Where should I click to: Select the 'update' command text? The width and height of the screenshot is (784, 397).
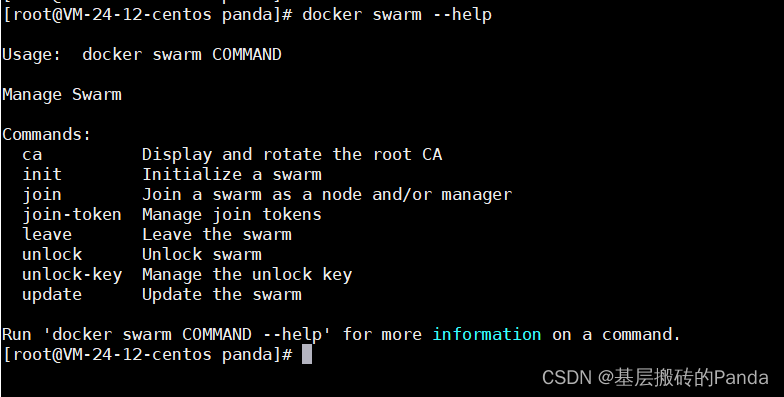(52, 295)
